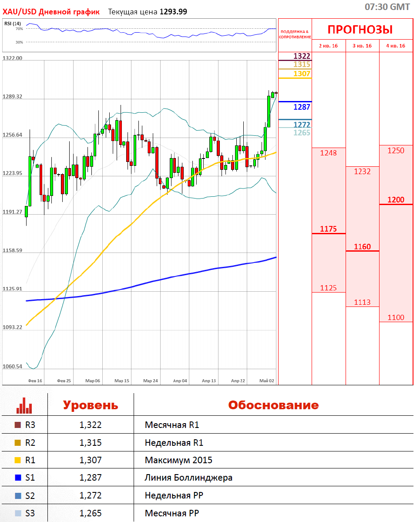Image resolution: width=420 pixels, height=522 pixels.
Task: Select the 'Линия Боллинджера' table row text
Action: click(x=188, y=478)
